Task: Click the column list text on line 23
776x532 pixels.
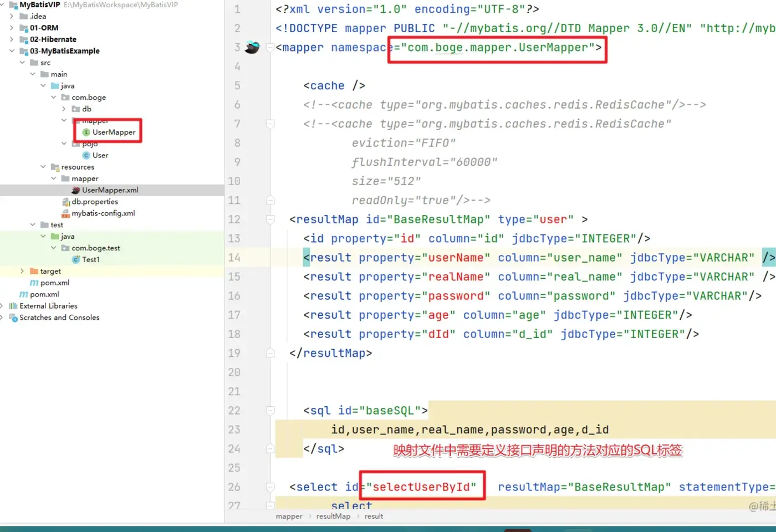Action: pyautogui.click(x=470, y=430)
